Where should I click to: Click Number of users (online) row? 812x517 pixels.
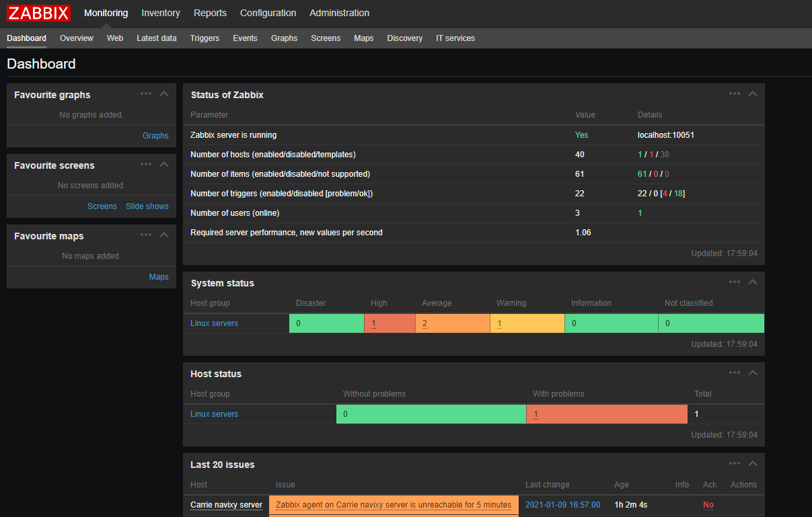(474, 213)
